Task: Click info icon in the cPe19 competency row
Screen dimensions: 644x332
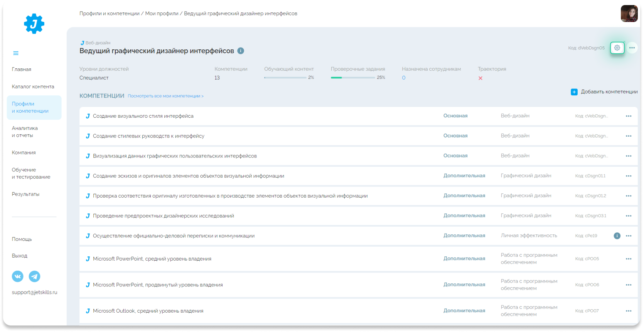Action: click(617, 236)
